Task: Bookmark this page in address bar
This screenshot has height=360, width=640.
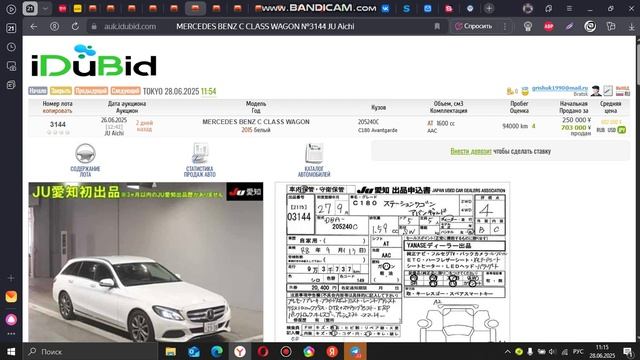Action: click(437, 27)
